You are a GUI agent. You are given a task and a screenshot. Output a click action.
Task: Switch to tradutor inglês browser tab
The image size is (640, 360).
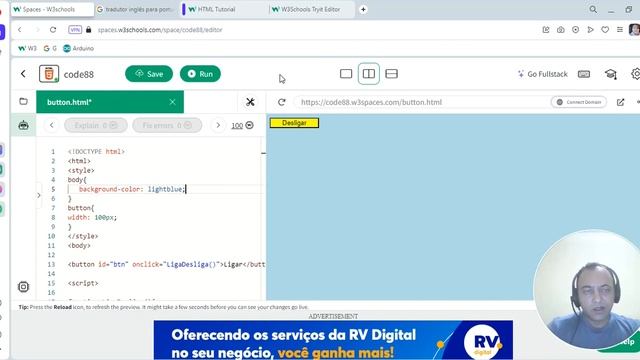(136, 9)
